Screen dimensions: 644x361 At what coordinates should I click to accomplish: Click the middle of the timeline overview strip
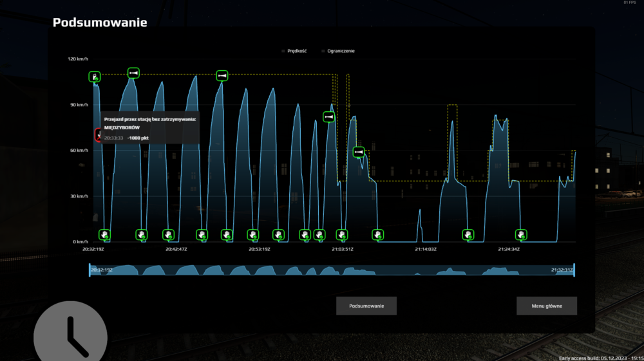[x=332, y=270]
